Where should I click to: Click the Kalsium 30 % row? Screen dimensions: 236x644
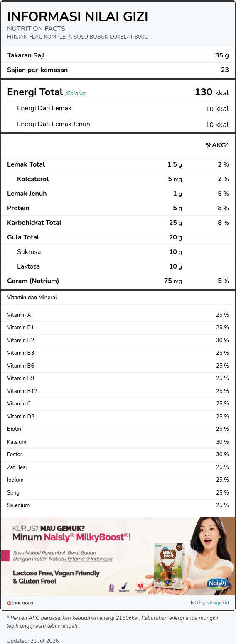(118, 442)
